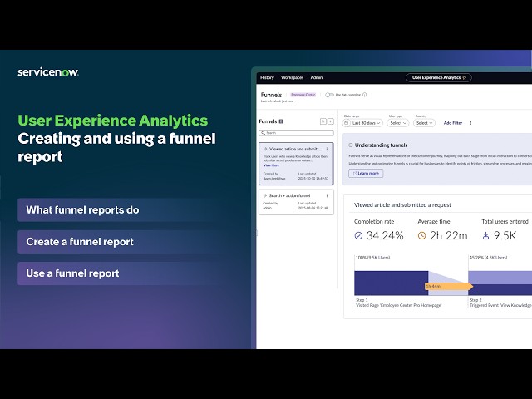532x399 pixels.
Task: Click the 100% (9.5K Users) label
Action: (x=372, y=258)
